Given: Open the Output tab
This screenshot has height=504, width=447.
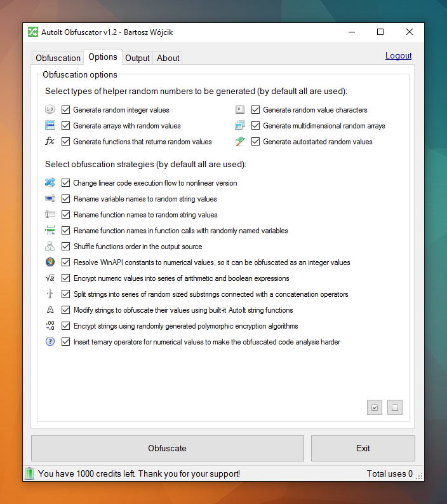Looking at the screenshot, I should pyautogui.click(x=137, y=58).
